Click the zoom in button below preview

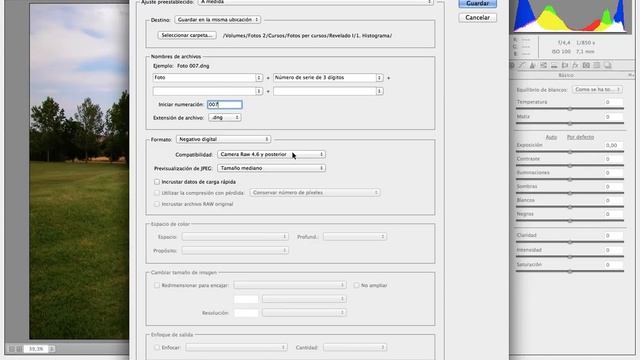click(x=19, y=349)
